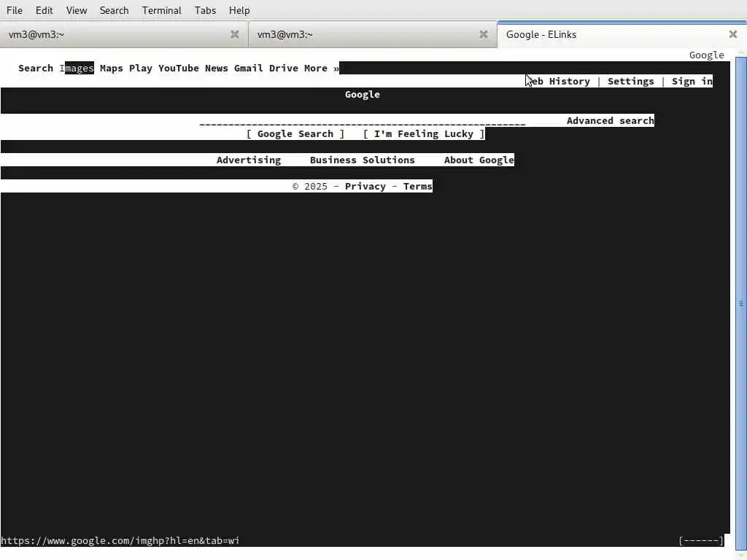Select the Google - ELinks tab
This screenshot has height=560, width=747.
[622, 34]
